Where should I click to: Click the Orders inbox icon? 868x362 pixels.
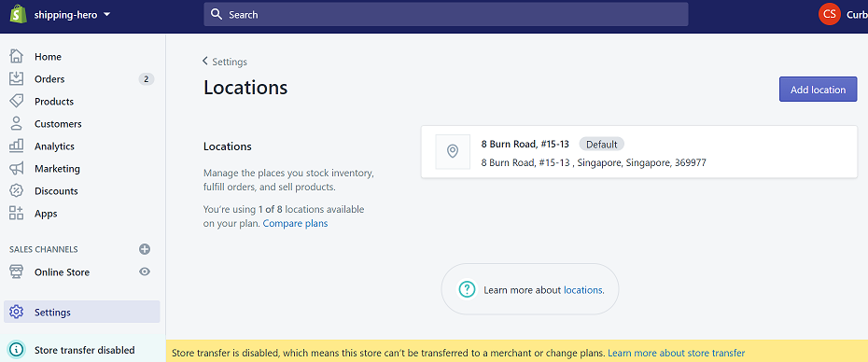pyautogui.click(x=17, y=78)
